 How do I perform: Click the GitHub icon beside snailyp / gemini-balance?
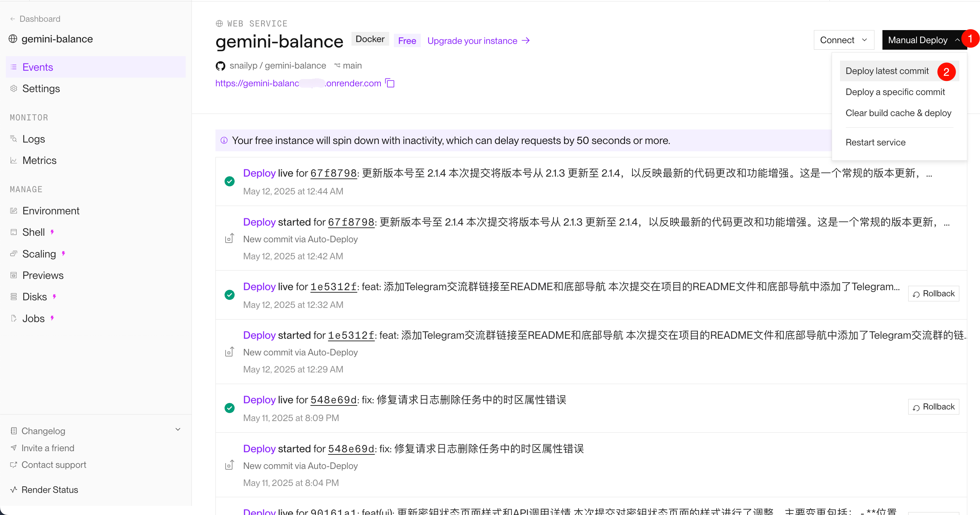click(220, 66)
